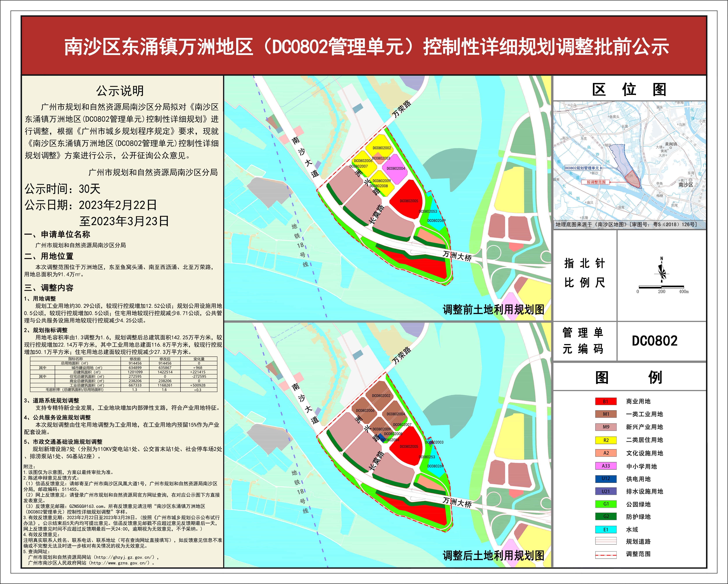Click the map source note 审图号 caption
Viewport: 728px width, 584px height.
tap(626, 224)
